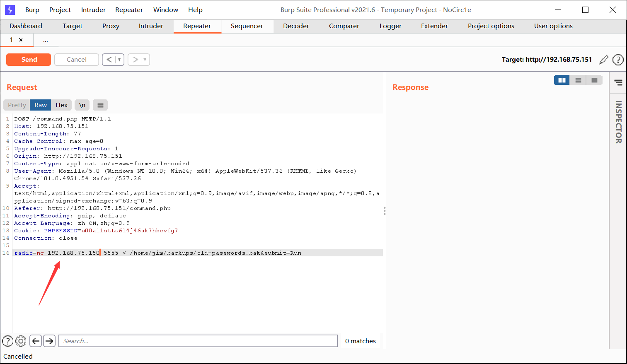The height and width of the screenshot is (364, 627).
Task: Switch request view to Hex
Action: [x=62, y=105]
